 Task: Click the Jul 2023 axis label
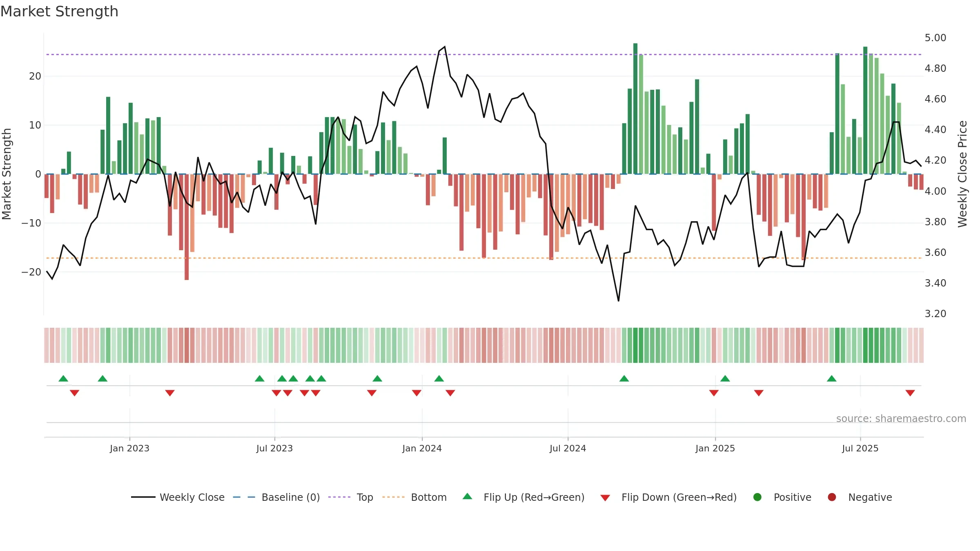[x=274, y=449]
